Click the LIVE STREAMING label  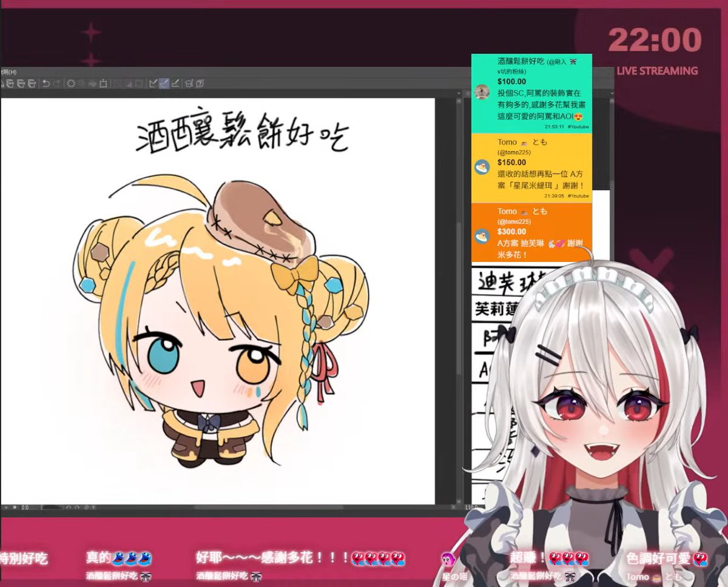click(x=657, y=71)
